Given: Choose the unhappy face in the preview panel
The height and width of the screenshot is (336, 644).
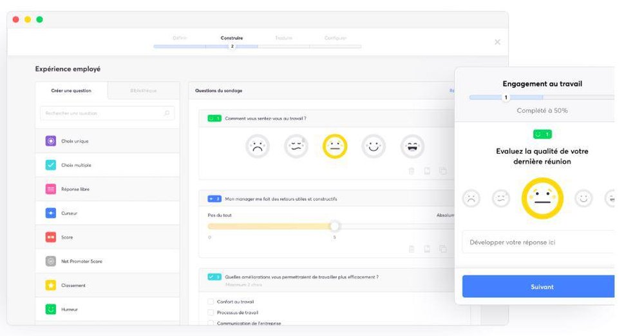Looking at the screenshot, I should click(500, 199).
